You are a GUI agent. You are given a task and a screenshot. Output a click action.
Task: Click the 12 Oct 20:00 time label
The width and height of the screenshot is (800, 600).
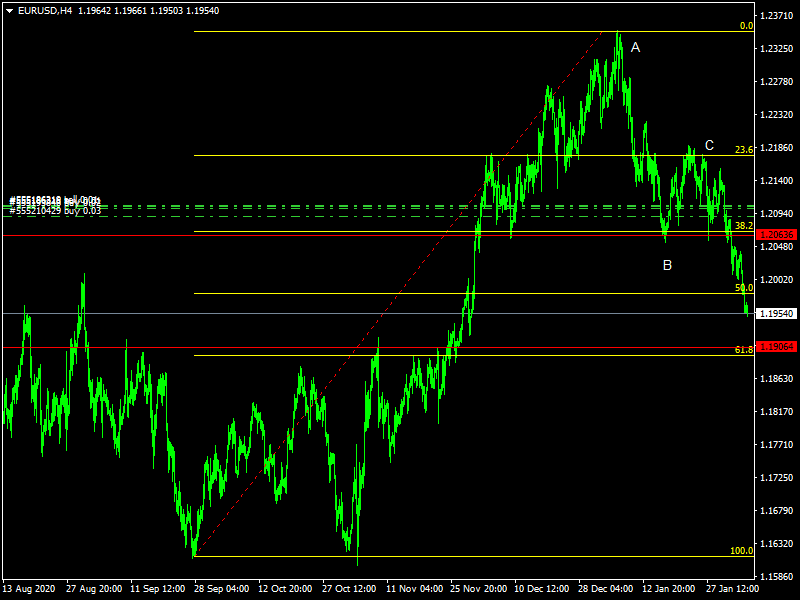coord(285,589)
